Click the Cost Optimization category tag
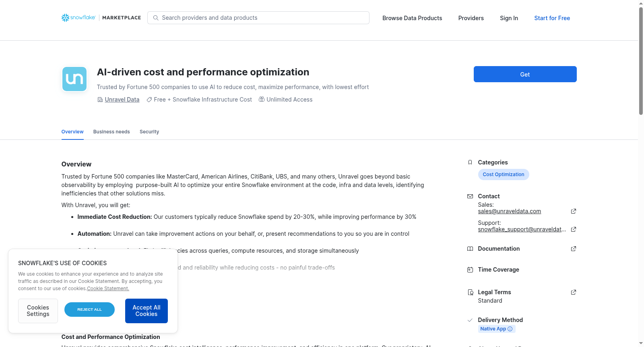The width and height of the screenshot is (644, 347). click(504, 175)
